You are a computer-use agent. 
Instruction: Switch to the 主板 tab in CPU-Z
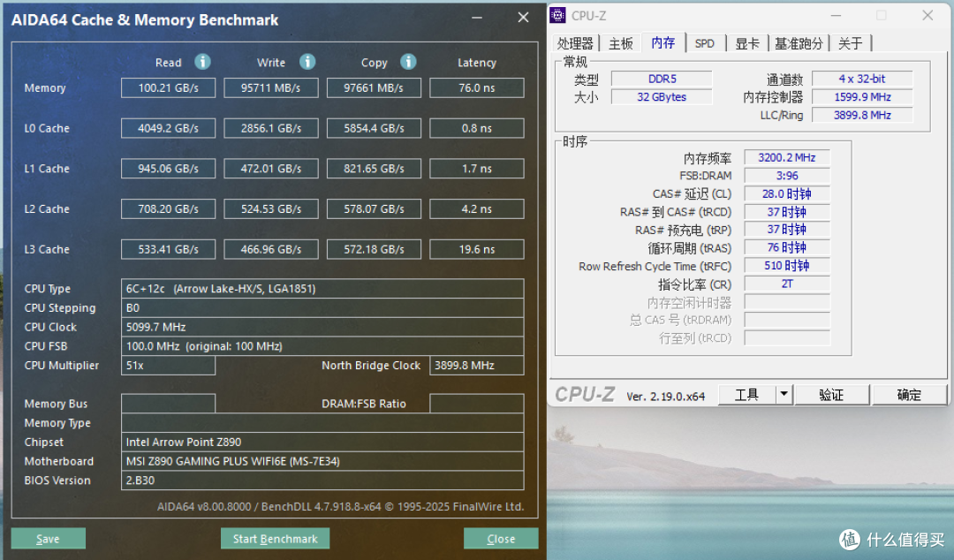[621, 43]
